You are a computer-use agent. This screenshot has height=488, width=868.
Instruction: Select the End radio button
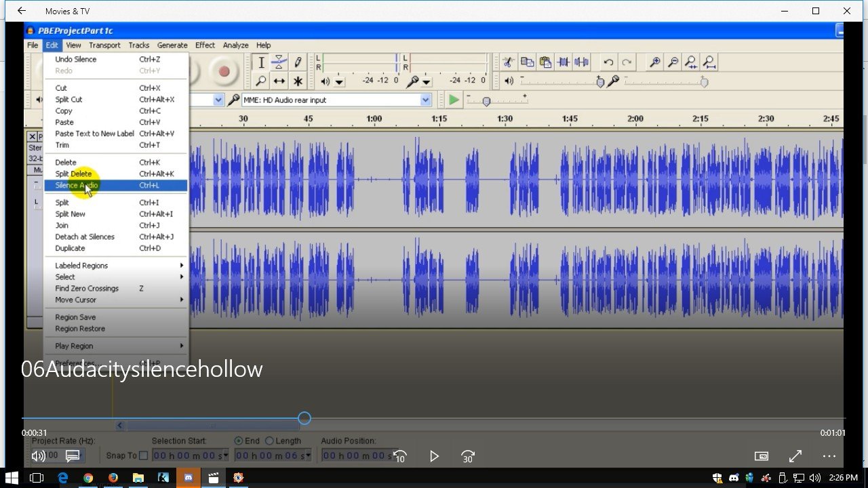pyautogui.click(x=238, y=441)
